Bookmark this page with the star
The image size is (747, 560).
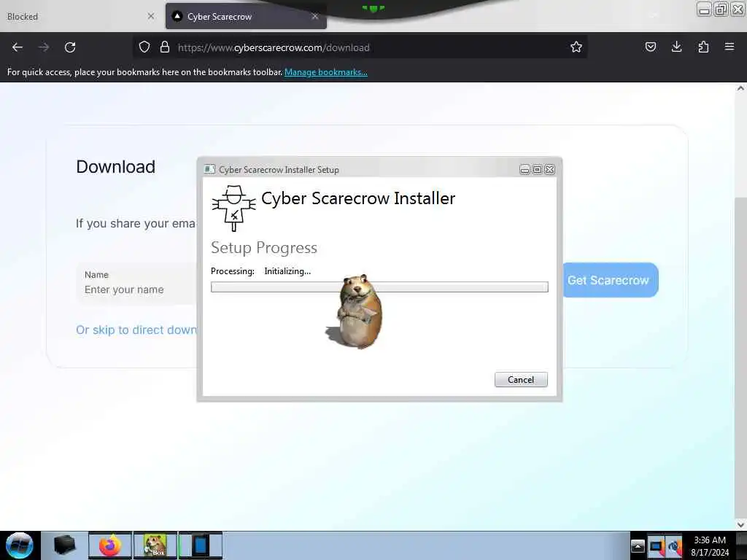(576, 47)
